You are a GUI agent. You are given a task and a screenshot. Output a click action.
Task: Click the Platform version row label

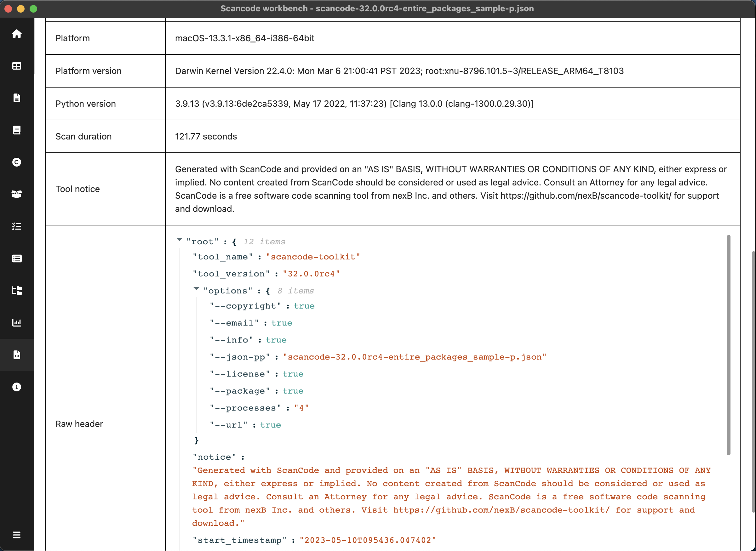pos(89,71)
